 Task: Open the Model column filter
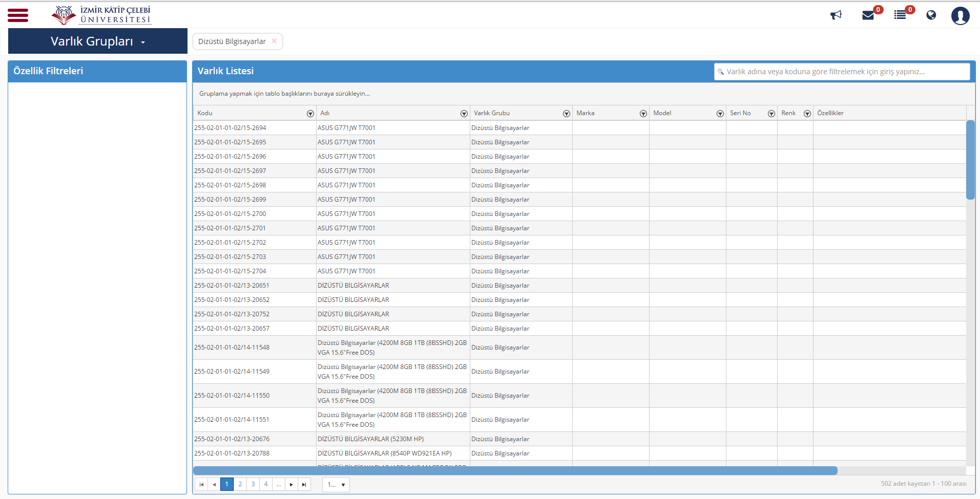[720, 114]
